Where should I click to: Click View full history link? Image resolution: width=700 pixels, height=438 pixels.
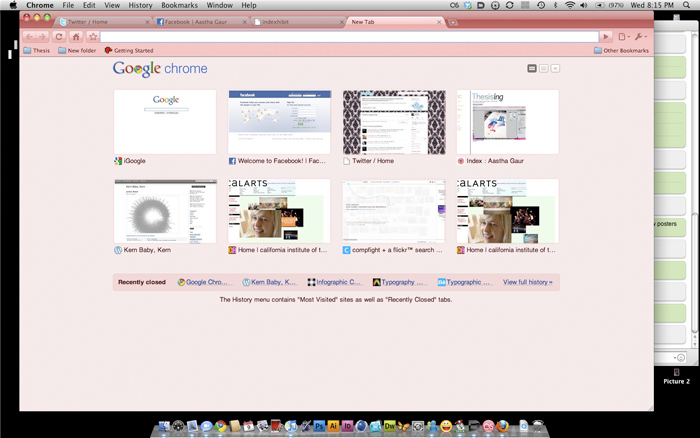click(x=528, y=282)
